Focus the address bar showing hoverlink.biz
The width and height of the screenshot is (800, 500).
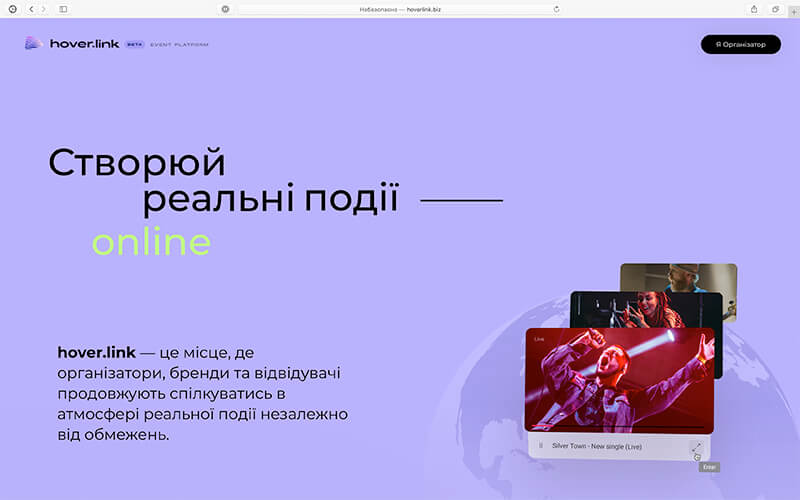click(399, 9)
